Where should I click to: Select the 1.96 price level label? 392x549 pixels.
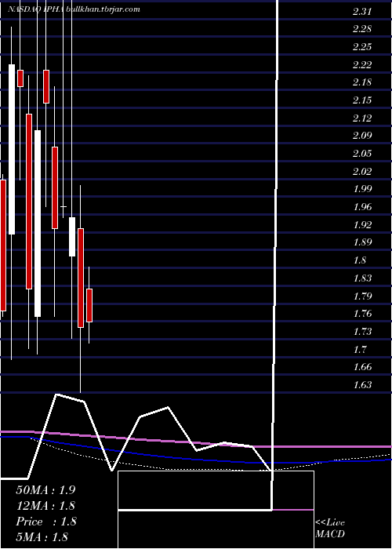click(361, 206)
